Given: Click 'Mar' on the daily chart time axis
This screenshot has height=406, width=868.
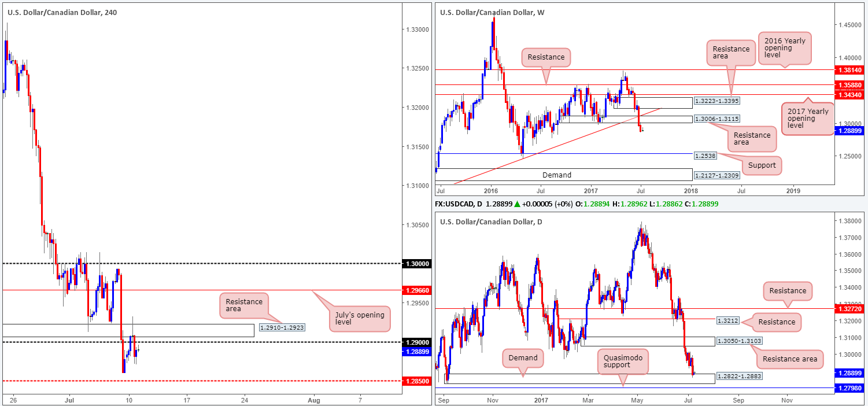Looking at the screenshot, I should [589, 400].
